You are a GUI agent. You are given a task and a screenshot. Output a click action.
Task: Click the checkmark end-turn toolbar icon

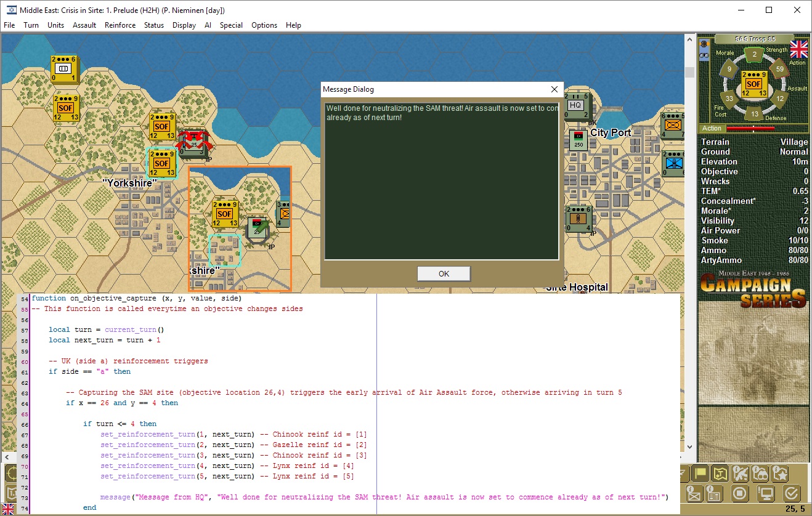(792, 494)
